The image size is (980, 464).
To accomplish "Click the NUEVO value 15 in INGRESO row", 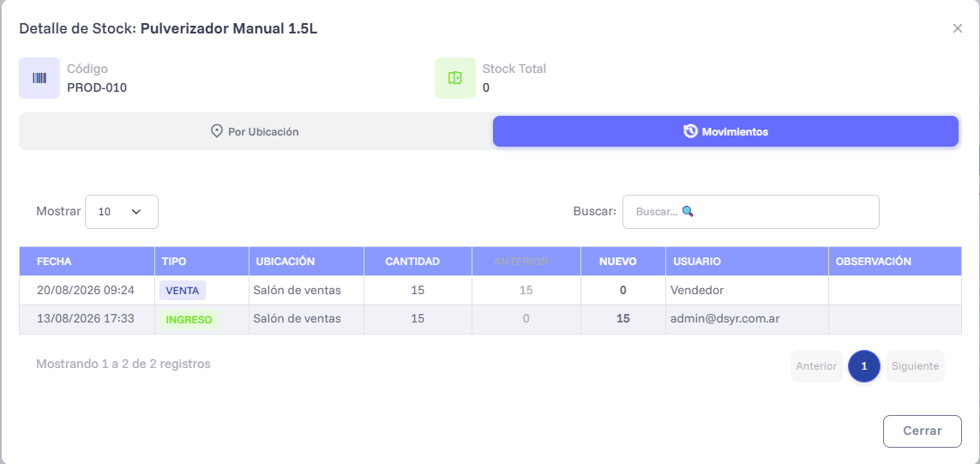I will [623, 319].
